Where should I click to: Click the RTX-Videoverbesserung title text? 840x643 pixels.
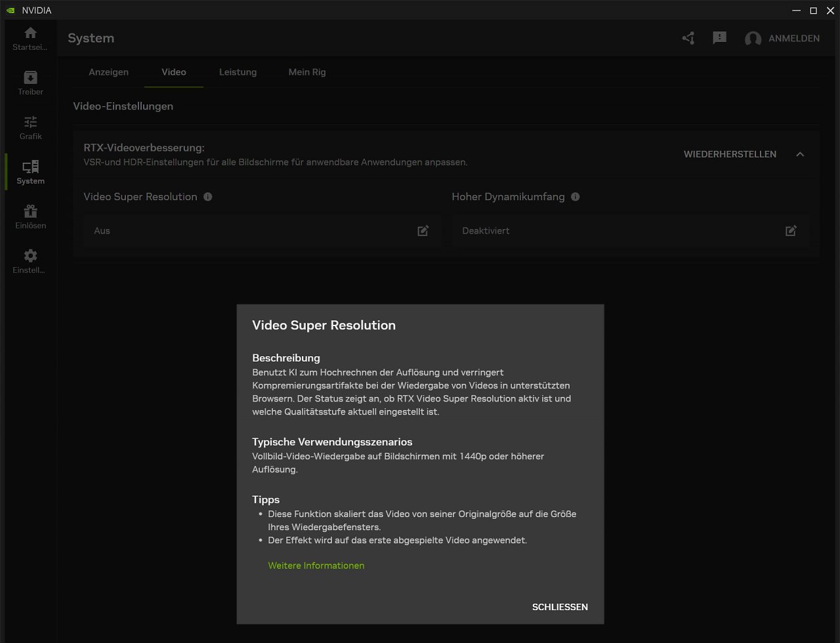(x=144, y=148)
